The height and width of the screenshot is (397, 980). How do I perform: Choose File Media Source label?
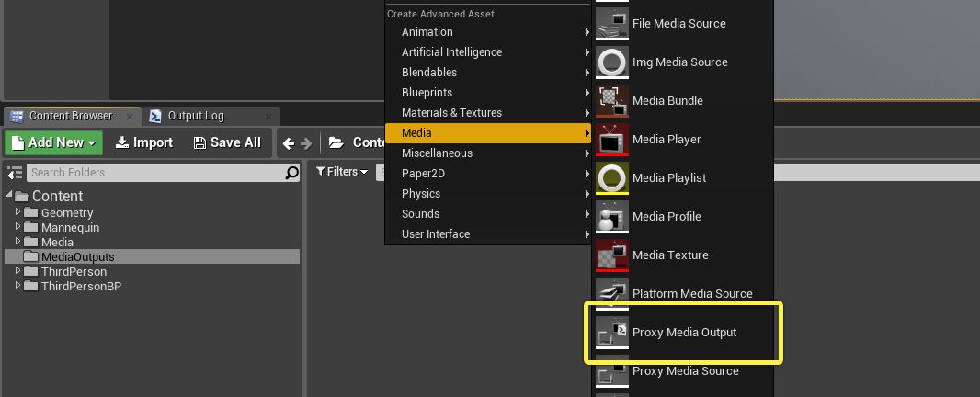point(678,24)
